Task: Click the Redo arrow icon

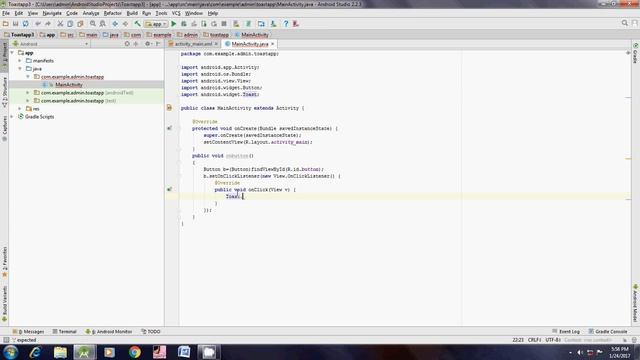Action: point(48,24)
